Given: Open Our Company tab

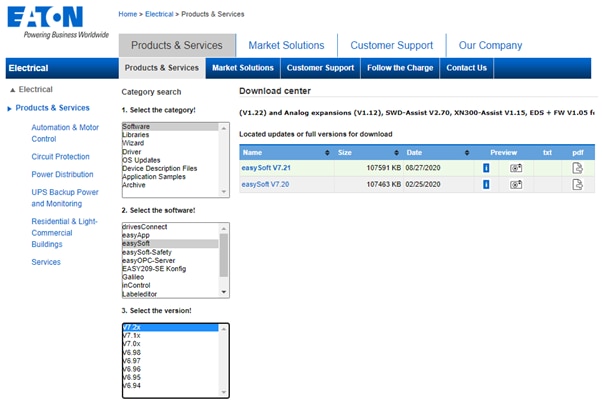Looking at the screenshot, I should 490,45.
